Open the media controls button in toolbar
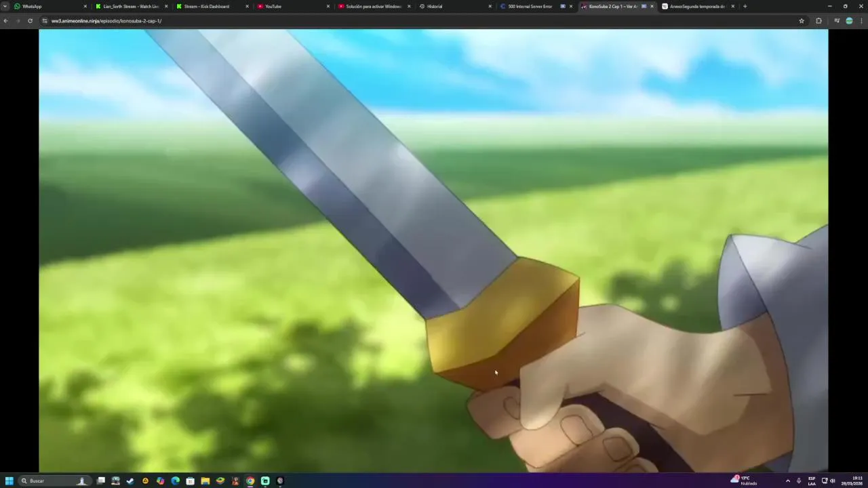Image resolution: width=868 pixels, height=488 pixels. (837, 21)
